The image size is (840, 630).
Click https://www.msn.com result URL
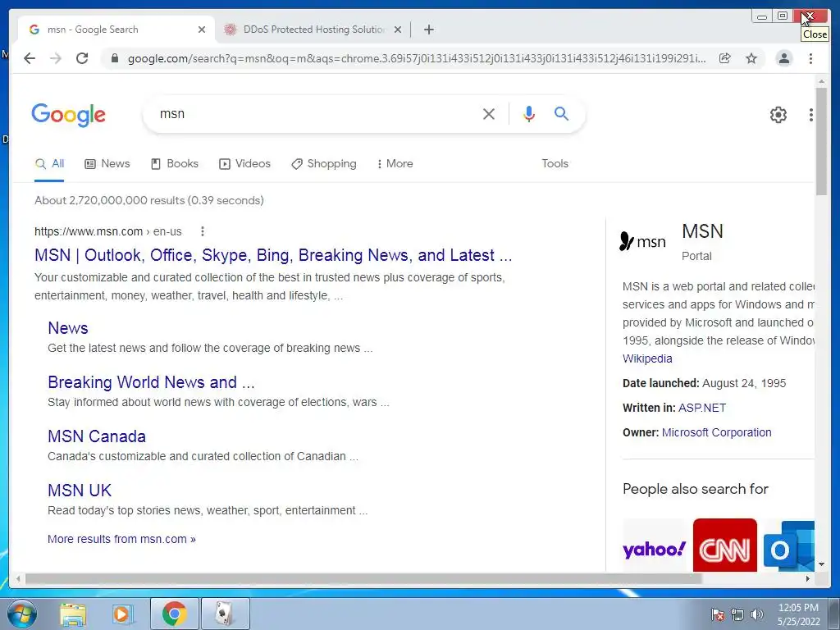[x=107, y=231]
